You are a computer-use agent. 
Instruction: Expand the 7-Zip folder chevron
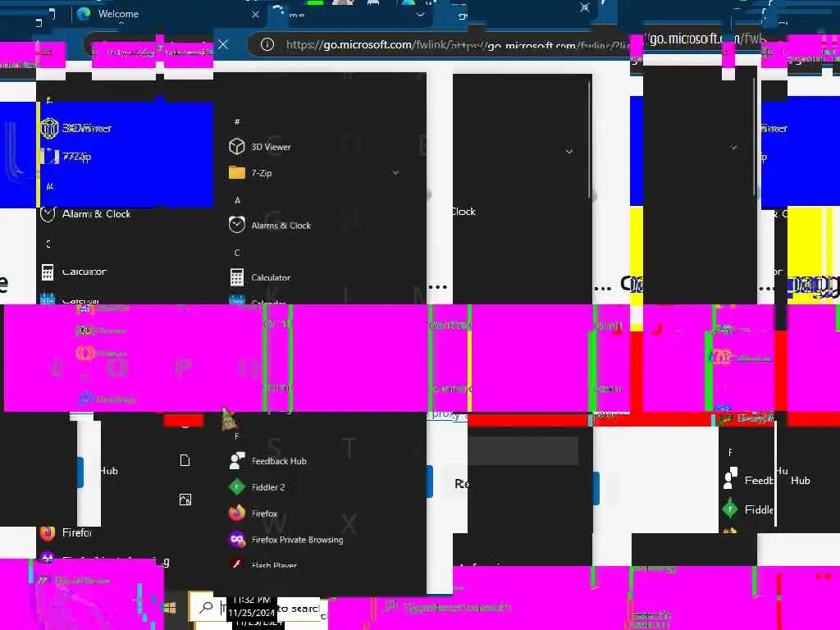coord(395,172)
